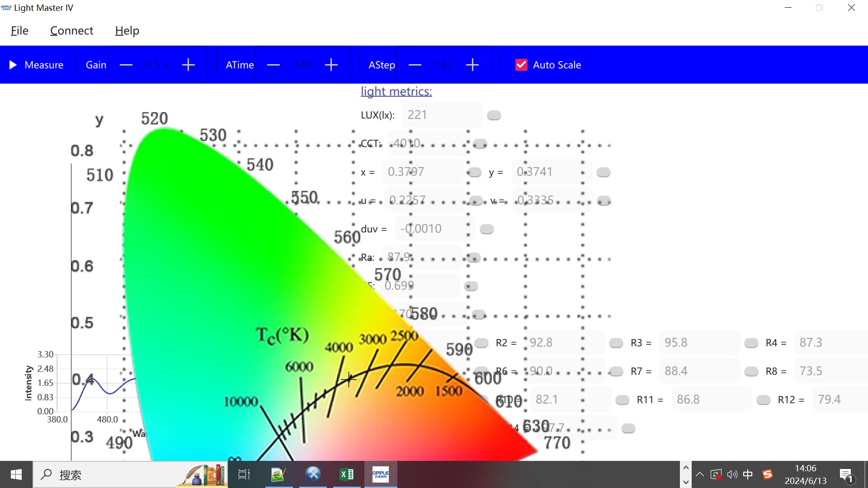This screenshot has height=488, width=868.
Task: Click the LUX value field
Action: (442, 115)
